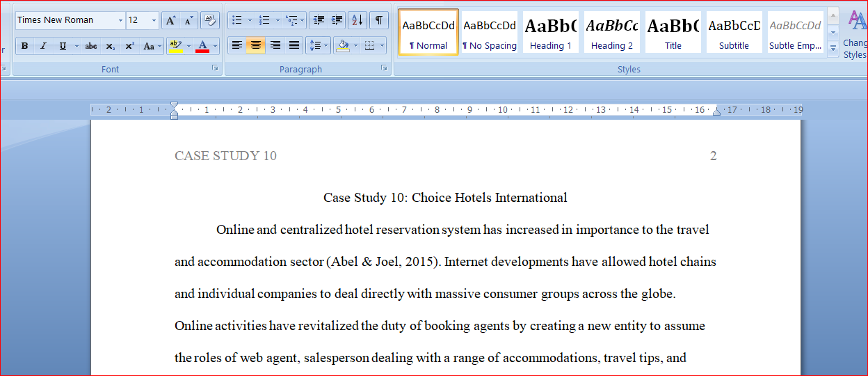
Task: Click the Sort A-Z icon
Action: (x=357, y=20)
